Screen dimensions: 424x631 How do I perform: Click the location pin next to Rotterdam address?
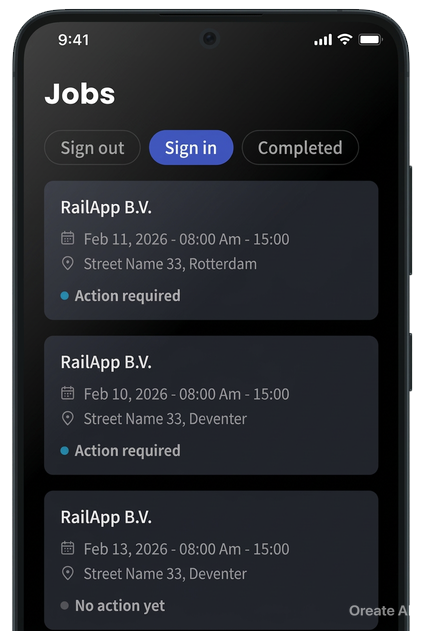(68, 264)
